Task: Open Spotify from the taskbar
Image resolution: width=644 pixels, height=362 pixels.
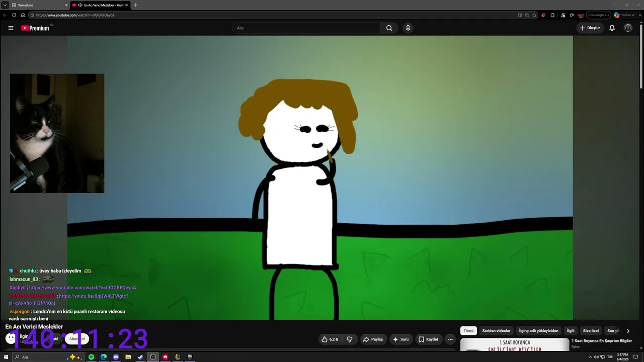Action: click(91, 357)
